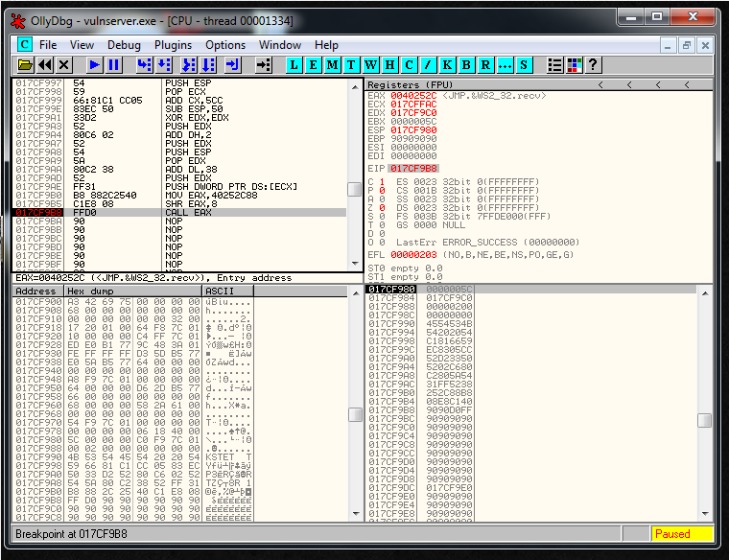Open the Plugins menu
The image size is (729, 560).
click(173, 45)
